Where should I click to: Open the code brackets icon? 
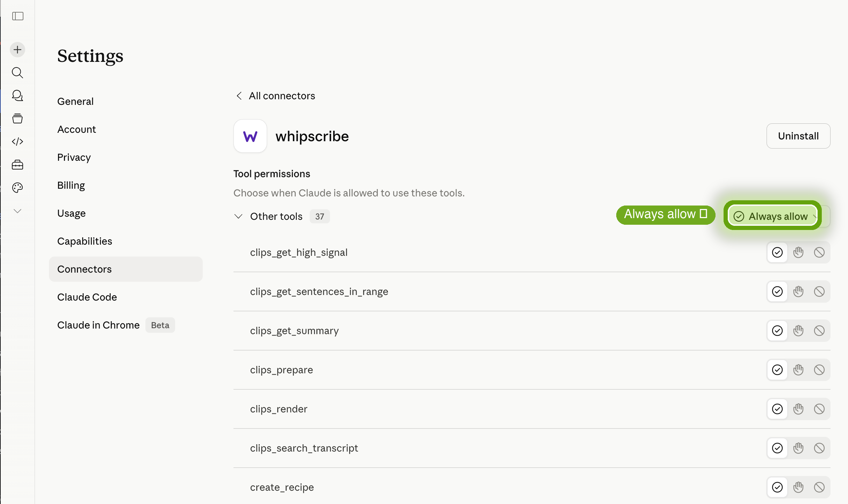[17, 142]
